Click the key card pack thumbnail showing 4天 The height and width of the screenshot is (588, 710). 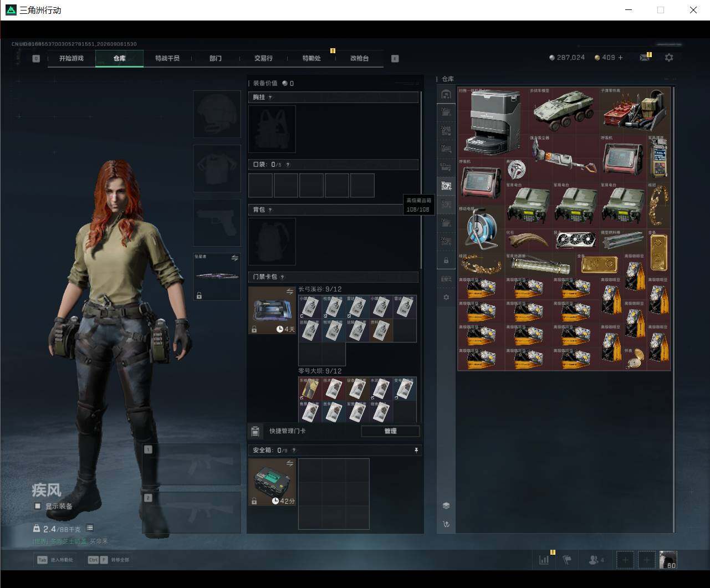coord(272,310)
